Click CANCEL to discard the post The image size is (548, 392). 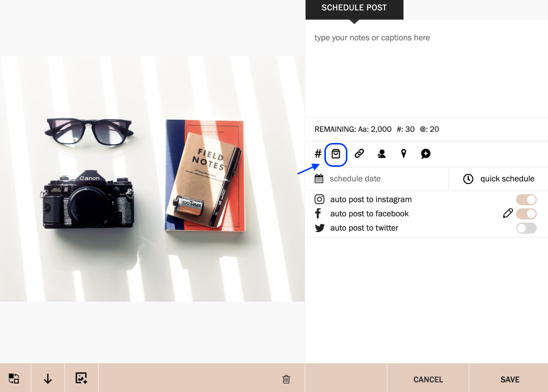pos(428,379)
